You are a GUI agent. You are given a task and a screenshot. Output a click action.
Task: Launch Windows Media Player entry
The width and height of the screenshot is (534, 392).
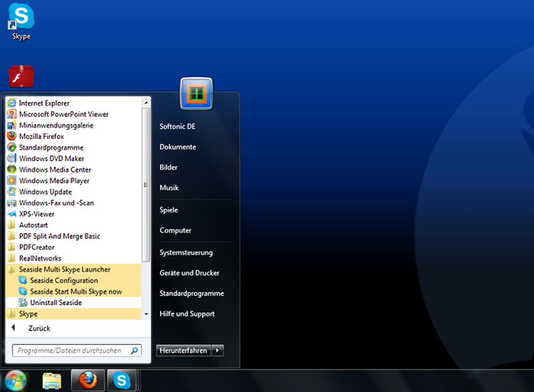tap(54, 181)
